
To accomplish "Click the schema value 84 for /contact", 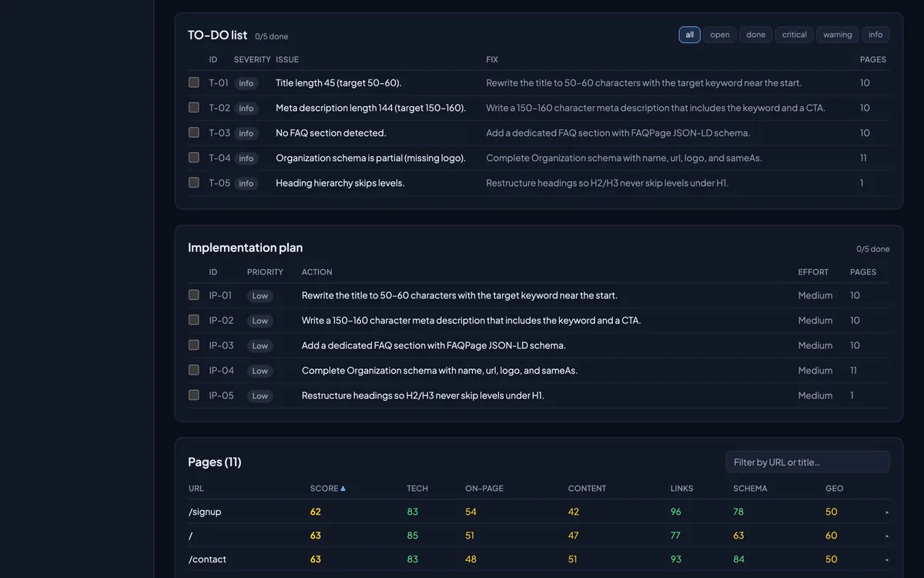I will click(739, 560).
